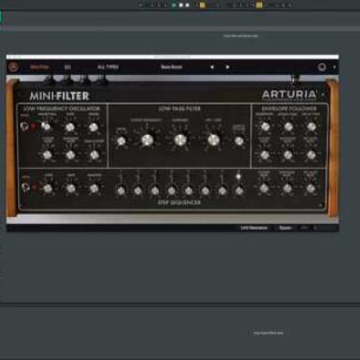Click the Step Sequencer LFO Rate Mod knob
Screen dimensions: 360x360
(311, 189)
